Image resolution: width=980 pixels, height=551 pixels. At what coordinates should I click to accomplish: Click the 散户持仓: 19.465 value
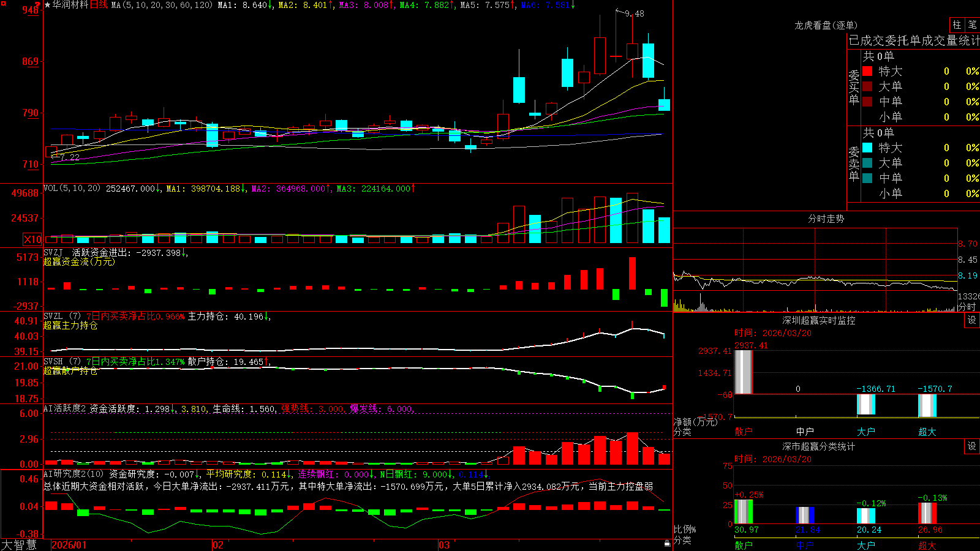(x=225, y=362)
